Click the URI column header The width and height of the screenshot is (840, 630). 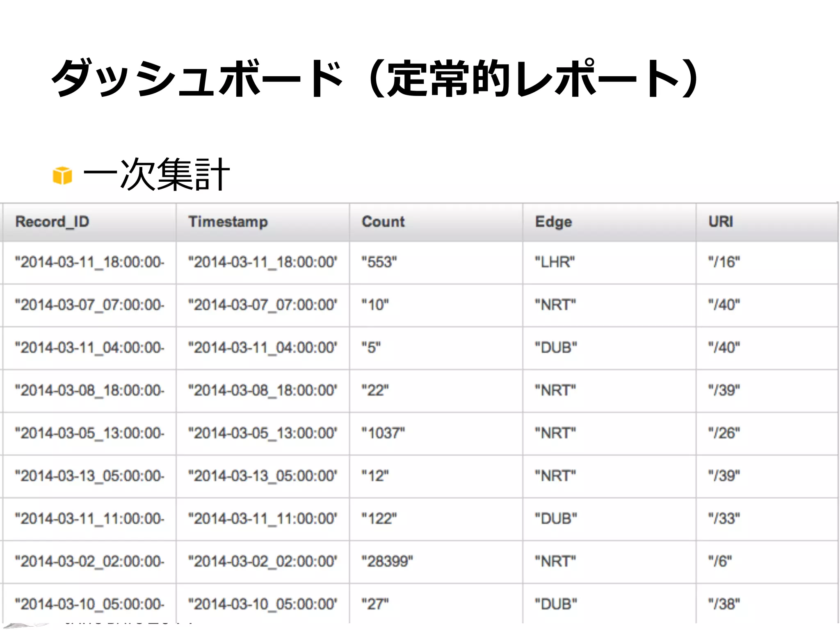(x=767, y=222)
